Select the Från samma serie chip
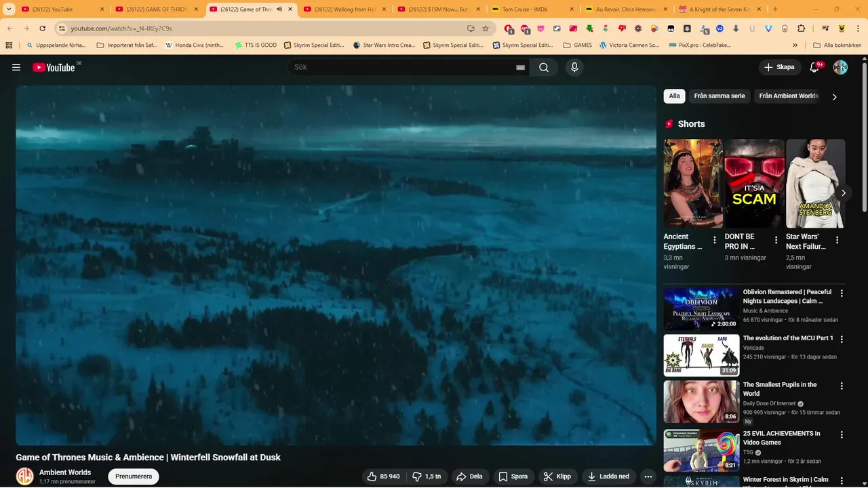The width and height of the screenshot is (868, 488). point(719,96)
